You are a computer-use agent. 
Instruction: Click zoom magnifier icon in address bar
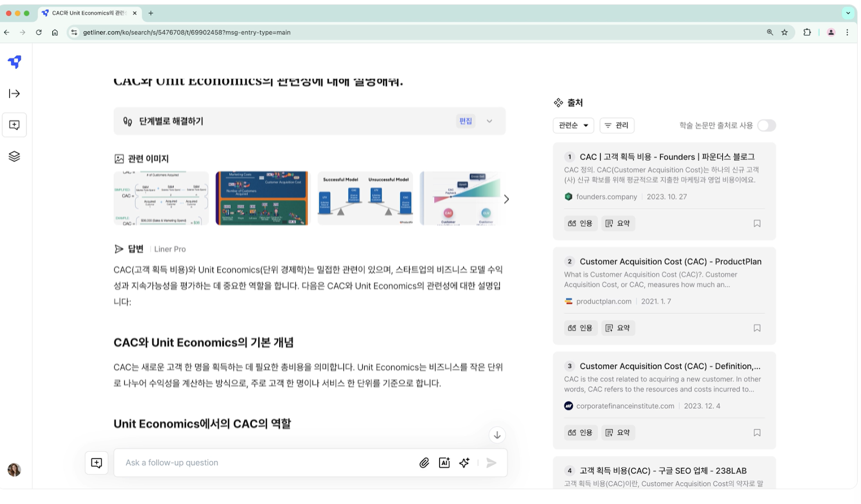coord(770,32)
